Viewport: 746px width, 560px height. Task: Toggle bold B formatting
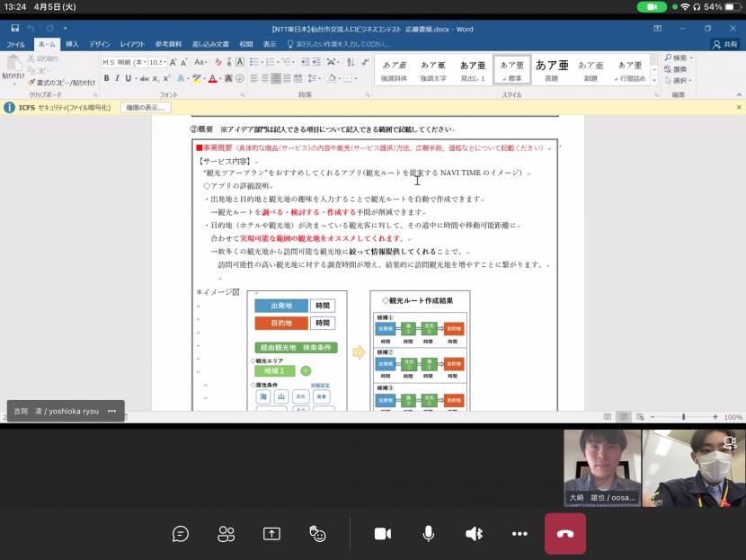tap(107, 78)
